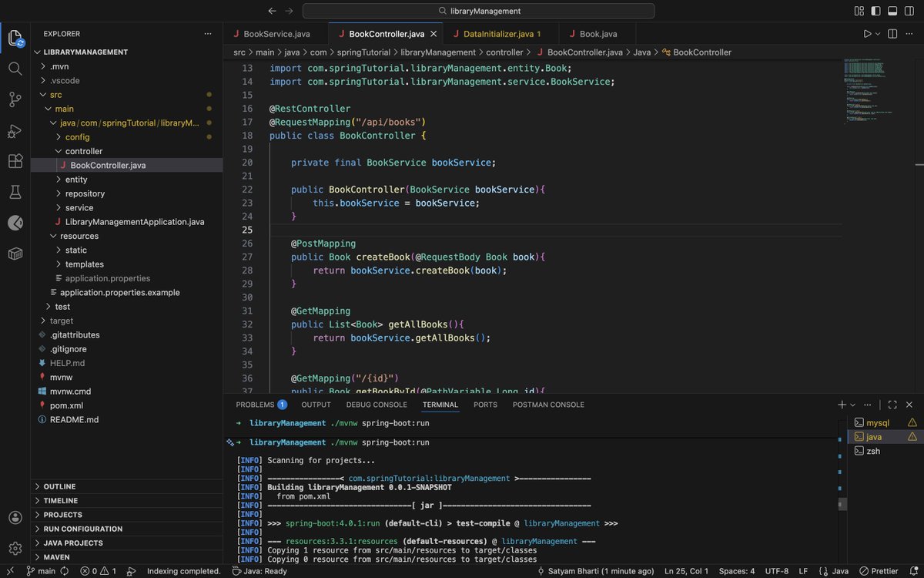Open the Customize Layout icon
This screenshot has width=924, height=578.
coord(859,11)
